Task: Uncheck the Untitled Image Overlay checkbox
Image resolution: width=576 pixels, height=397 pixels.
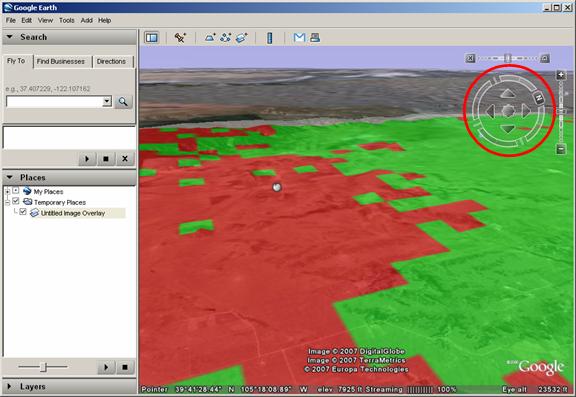Action: [23, 212]
